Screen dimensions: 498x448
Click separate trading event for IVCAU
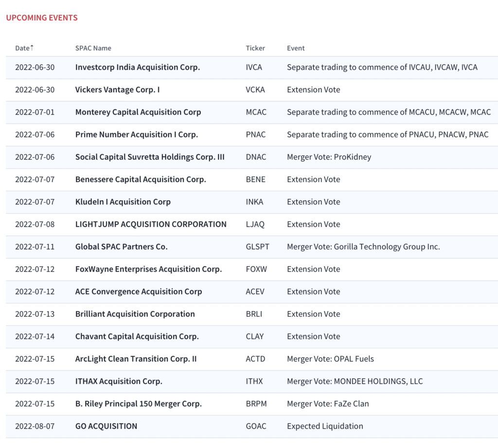(x=382, y=67)
